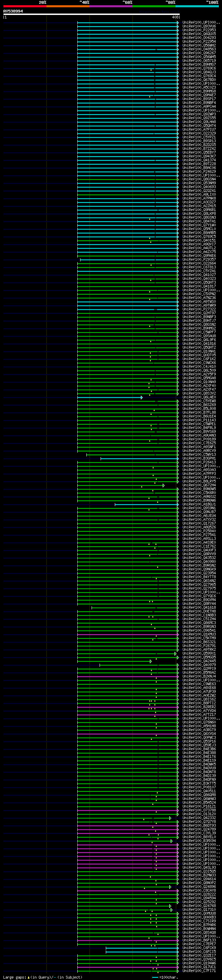Click the UniRef100_Q40151 hit name

tap(199, 241)
